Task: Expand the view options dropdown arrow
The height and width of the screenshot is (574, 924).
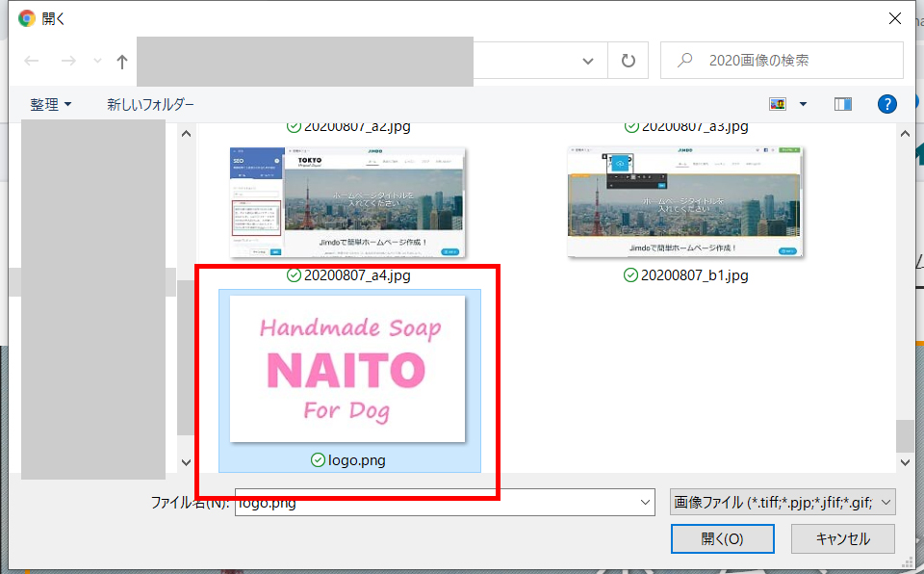Action: [803, 104]
